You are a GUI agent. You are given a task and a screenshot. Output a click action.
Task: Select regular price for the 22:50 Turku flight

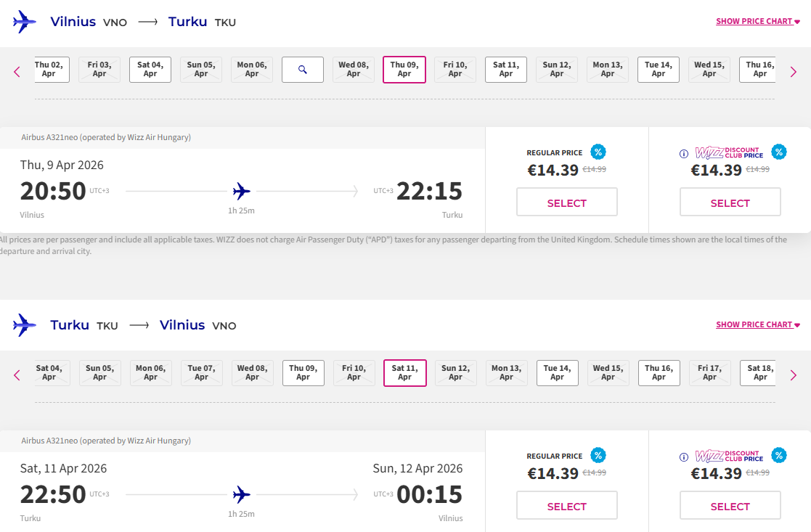pos(566,506)
